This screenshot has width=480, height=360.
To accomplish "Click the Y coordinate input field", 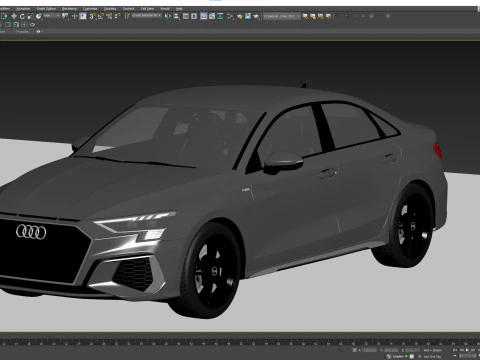I will point(391,350).
